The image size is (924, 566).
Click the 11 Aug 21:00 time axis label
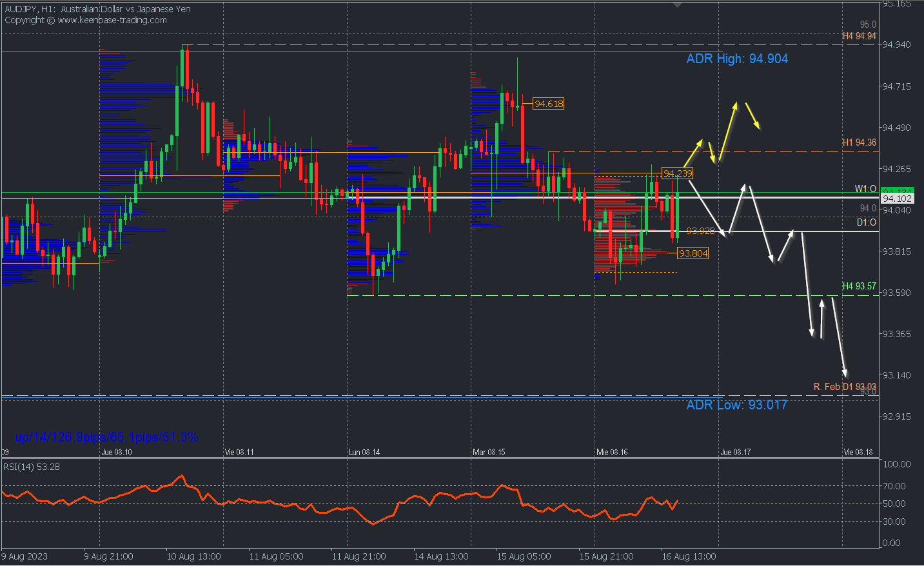[x=359, y=556]
